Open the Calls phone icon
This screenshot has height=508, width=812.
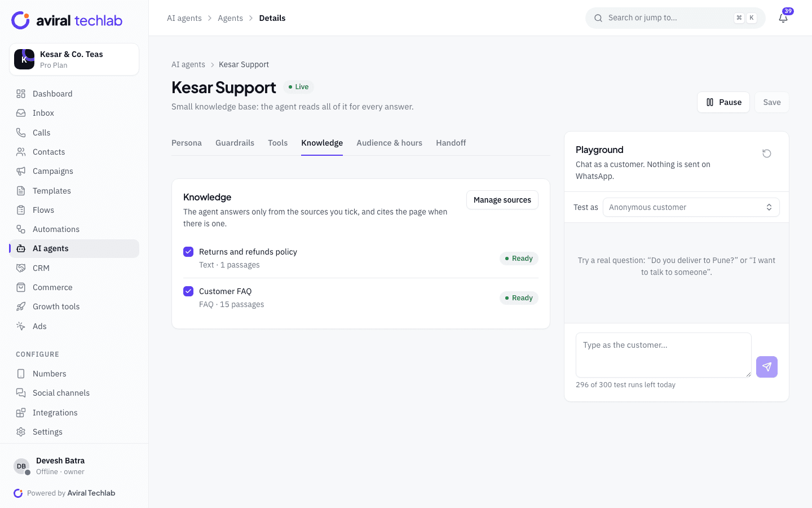click(21, 133)
